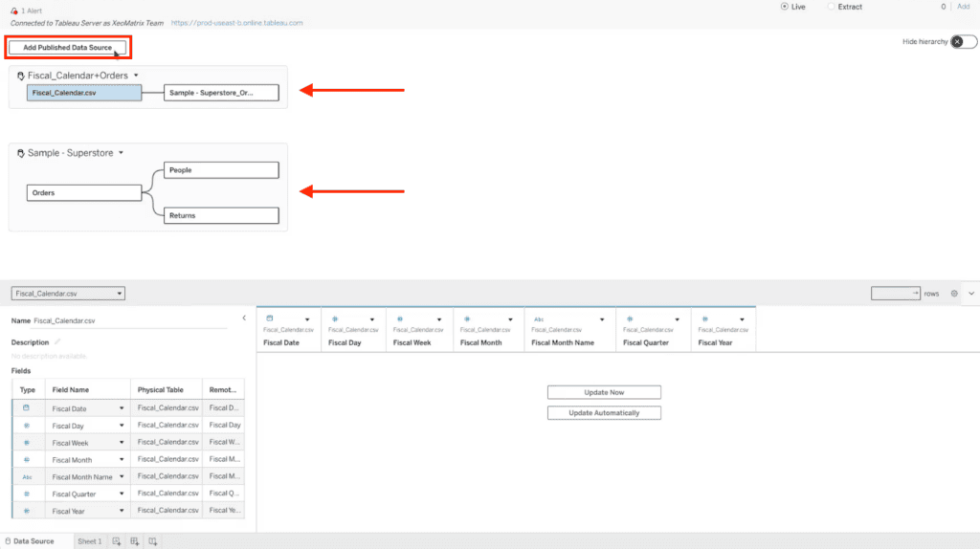
Task: Expand Sample - Superstore data source menu
Action: point(122,152)
